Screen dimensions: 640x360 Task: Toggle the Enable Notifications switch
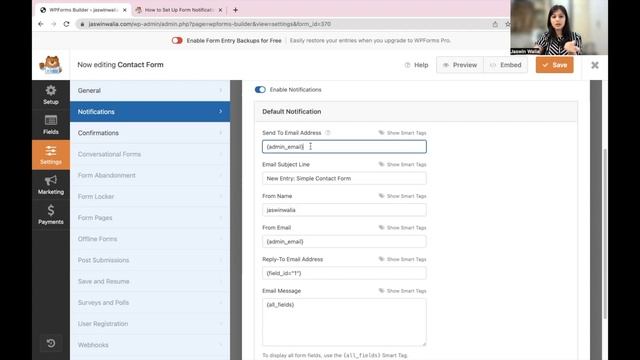260,89
